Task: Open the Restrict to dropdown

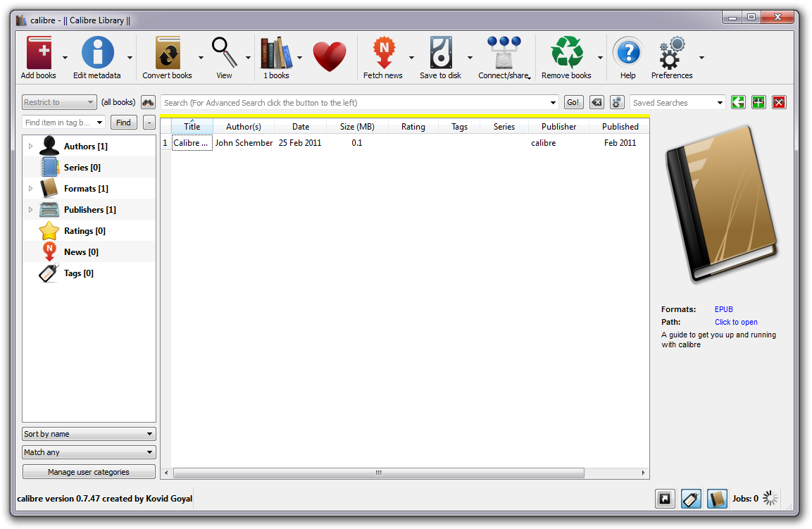Action: coord(59,102)
